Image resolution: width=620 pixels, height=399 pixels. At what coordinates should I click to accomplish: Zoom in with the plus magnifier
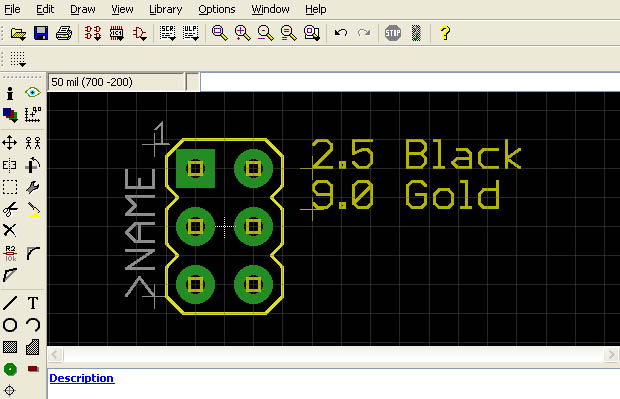242,33
